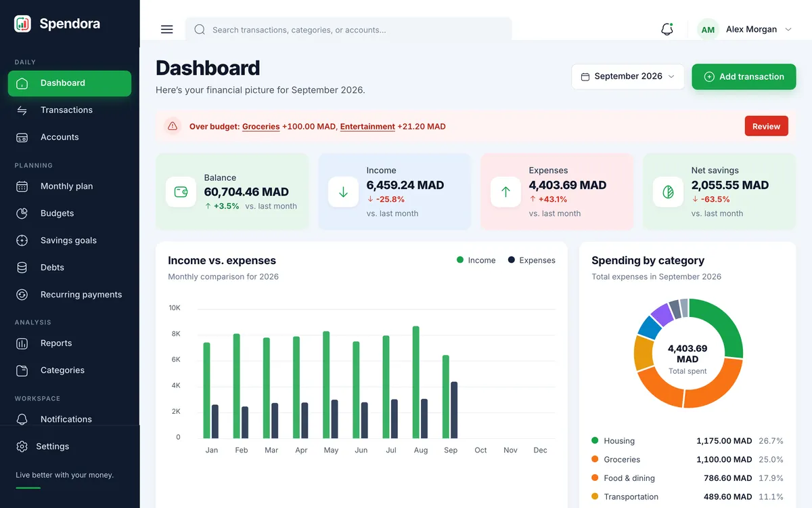
Task: Toggle the Income legend in the chart
Action: tap(476, 260)
